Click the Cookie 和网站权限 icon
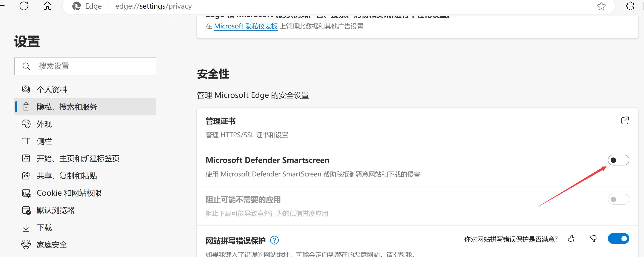 pyautogui.click(x=26, y=193)
